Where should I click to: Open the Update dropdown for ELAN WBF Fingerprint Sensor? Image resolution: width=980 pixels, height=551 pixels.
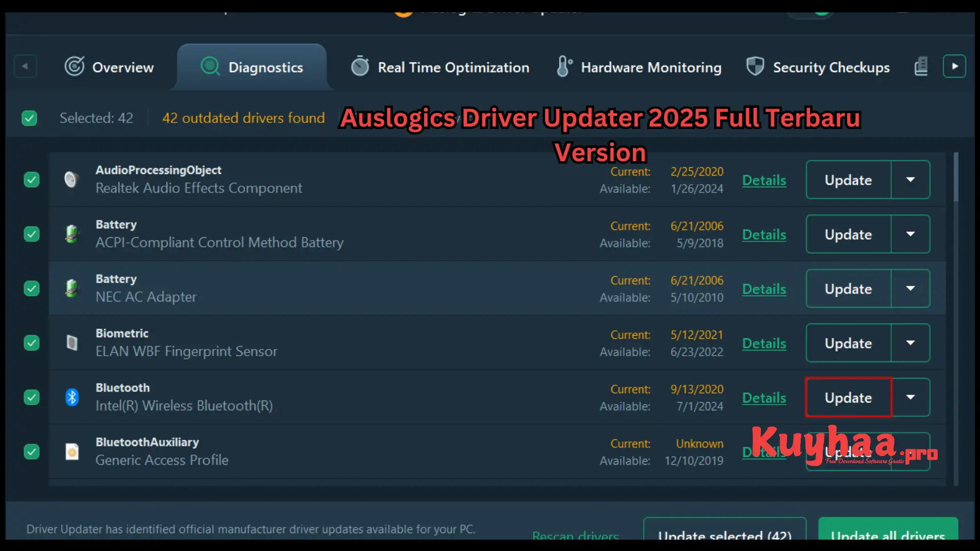coord(911,343)
